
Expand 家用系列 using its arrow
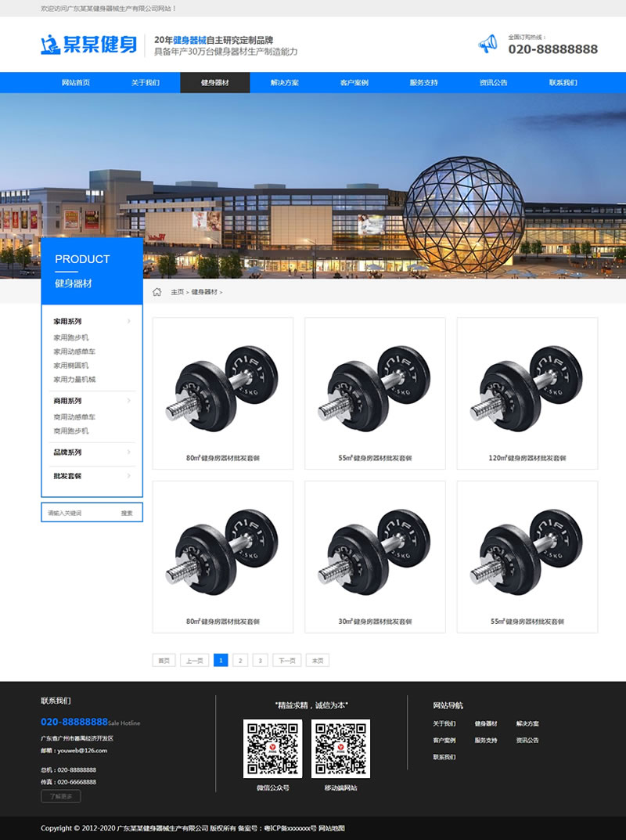pyautogui.click(x=128, y=322)
